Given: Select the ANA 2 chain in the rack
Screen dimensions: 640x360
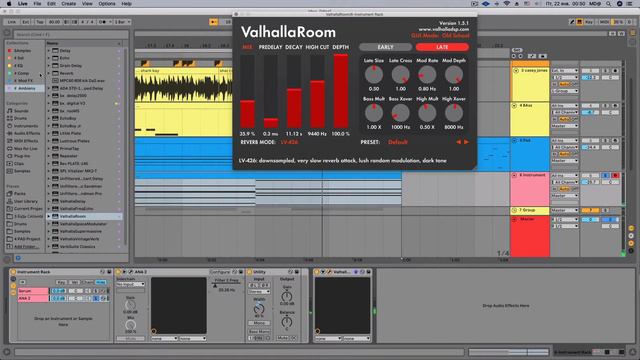Looking at the screenshot, I should click(33, 298).
